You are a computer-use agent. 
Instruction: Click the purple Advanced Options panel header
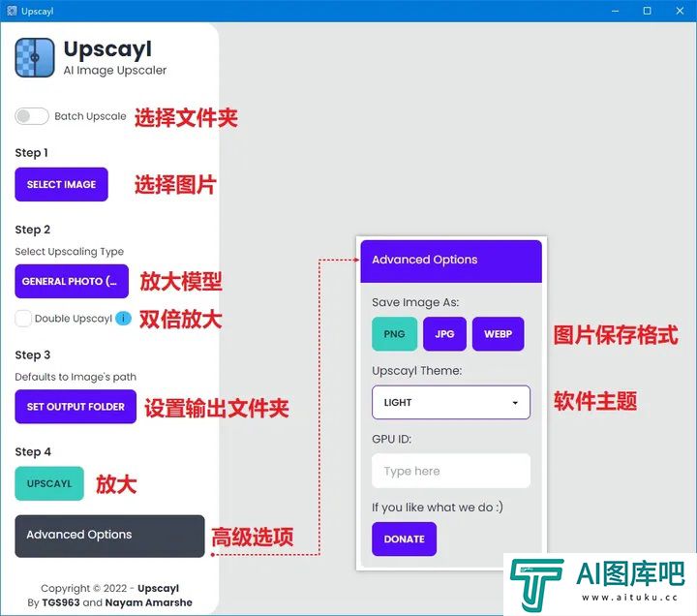coord(451,262)
